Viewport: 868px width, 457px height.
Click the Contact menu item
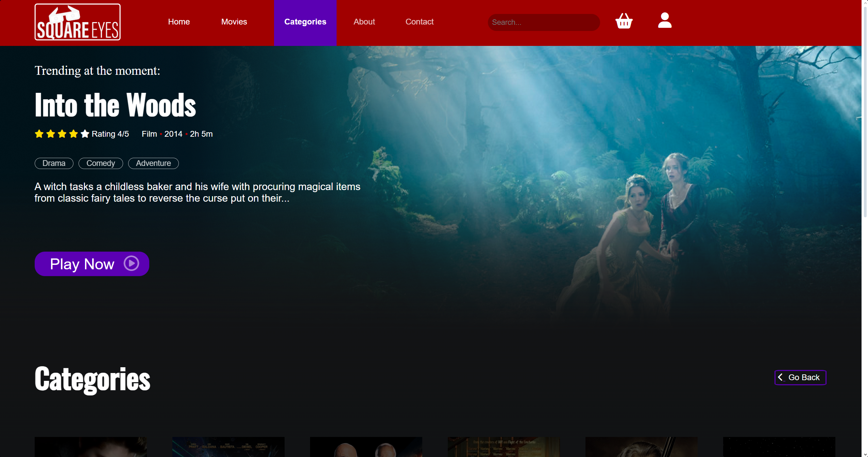click(419, 22)
